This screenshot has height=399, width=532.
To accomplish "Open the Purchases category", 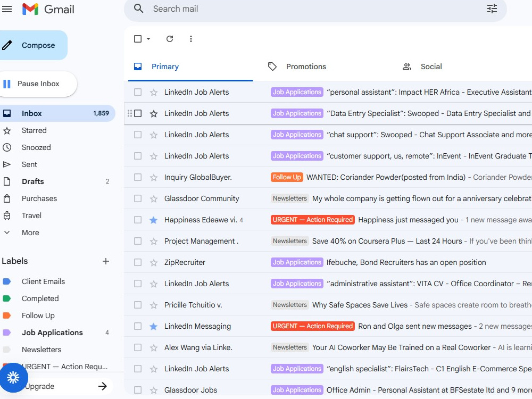I will click(39, 198).
